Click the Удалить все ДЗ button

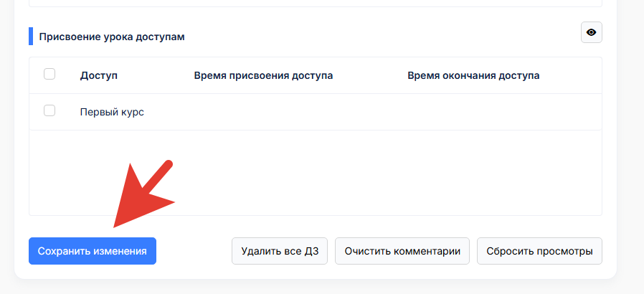click(x=280, y=251)
